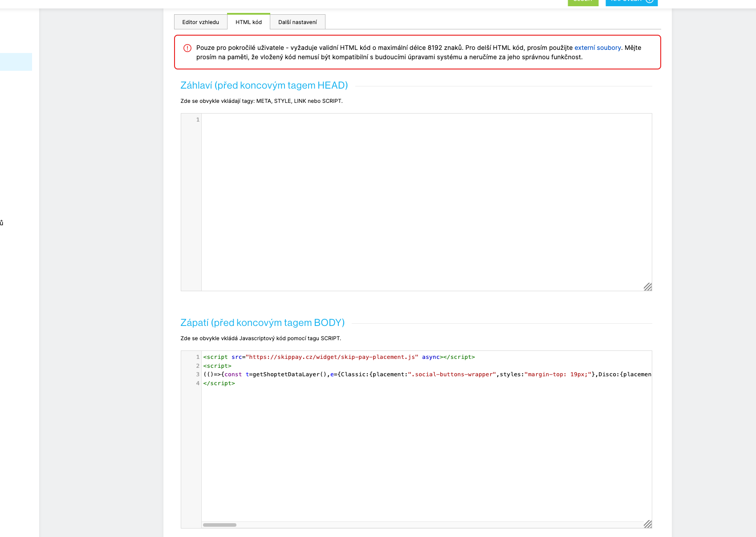Click the red warning exclamation icon

pos(187,48)
